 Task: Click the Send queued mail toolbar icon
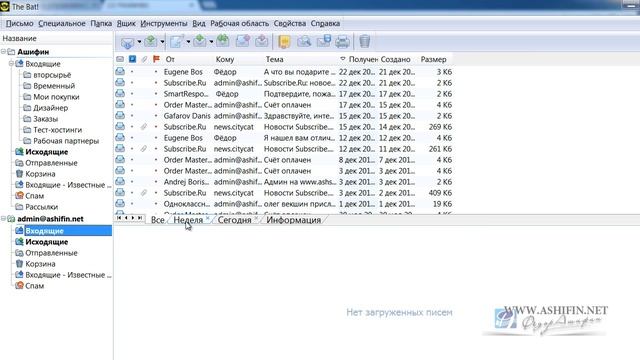(x=151, y=42)
